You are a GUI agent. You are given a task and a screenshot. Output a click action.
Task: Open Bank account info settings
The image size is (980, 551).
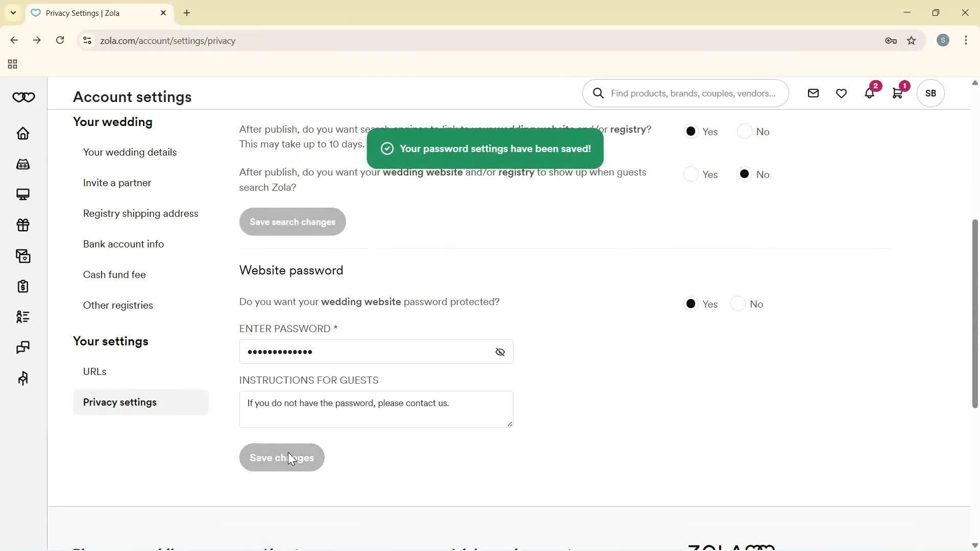pyautogui.click(x=123, y=244)
